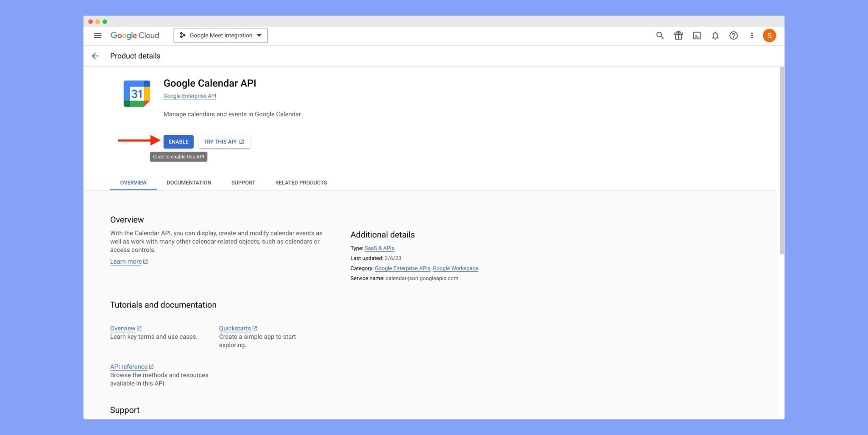Click Try This API
The width and height of the screenshot is (868, 435).
point(224,142)
